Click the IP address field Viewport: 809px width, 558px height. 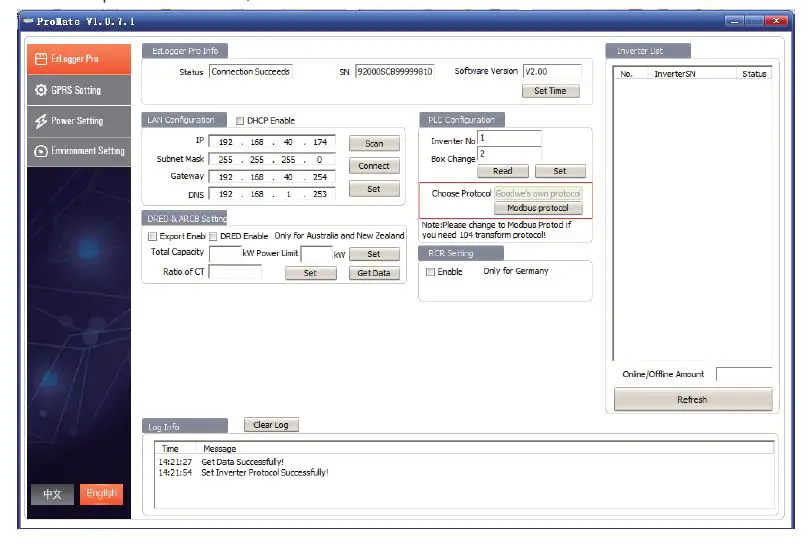click(x=272, y=142)
